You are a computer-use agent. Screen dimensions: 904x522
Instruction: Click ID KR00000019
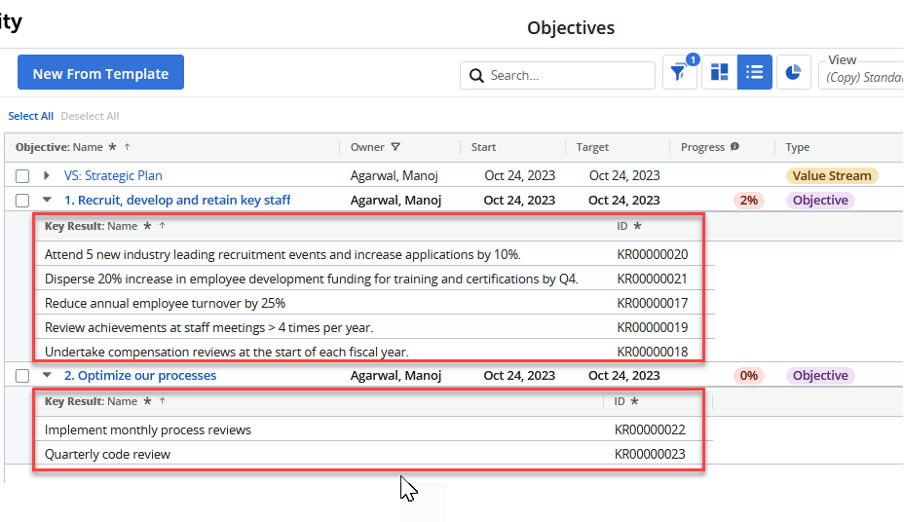(652, 327)
